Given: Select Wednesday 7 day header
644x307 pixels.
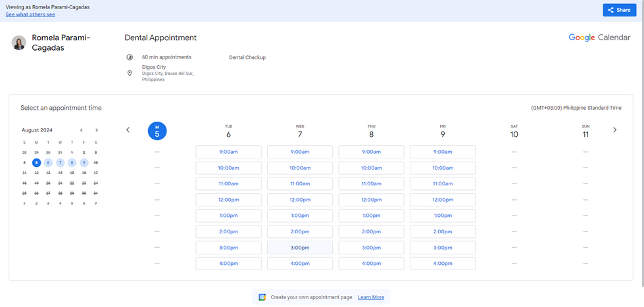Looking at the screenshot, I should tap(300, 131).
